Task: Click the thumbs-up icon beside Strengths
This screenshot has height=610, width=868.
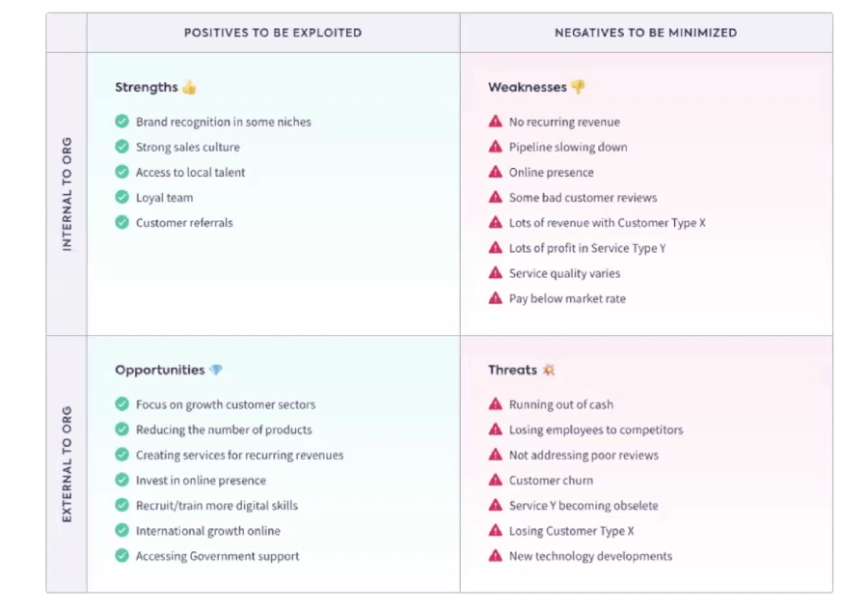Action: 189,88
